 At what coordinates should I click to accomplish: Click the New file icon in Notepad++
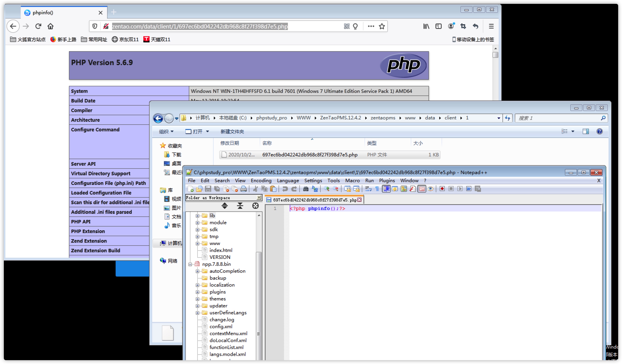pos(191,189)
